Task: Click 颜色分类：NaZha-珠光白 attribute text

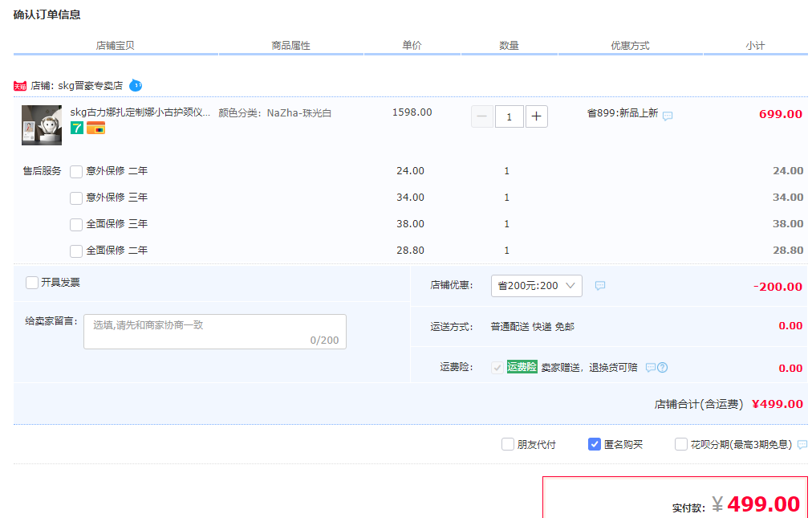Action: [x=275, y=113]
